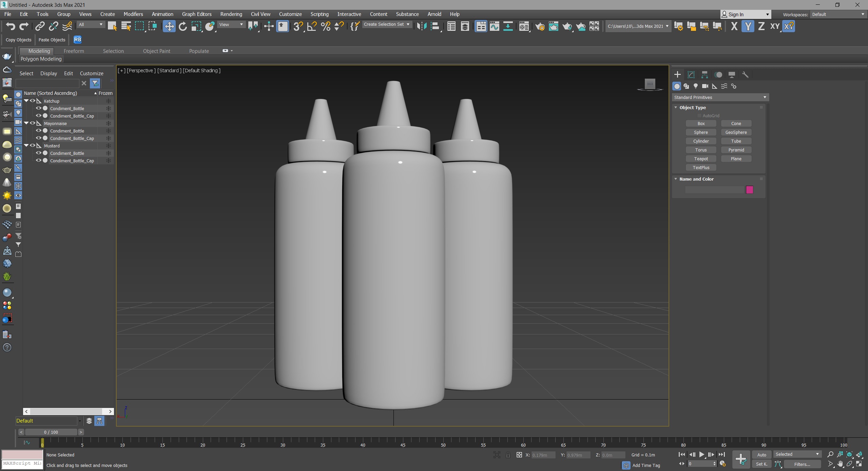Image resolution: width=868 pixels, height=471 pixels.
Task: Open the Modify command panel tab
Action: [x=691, y=75]
